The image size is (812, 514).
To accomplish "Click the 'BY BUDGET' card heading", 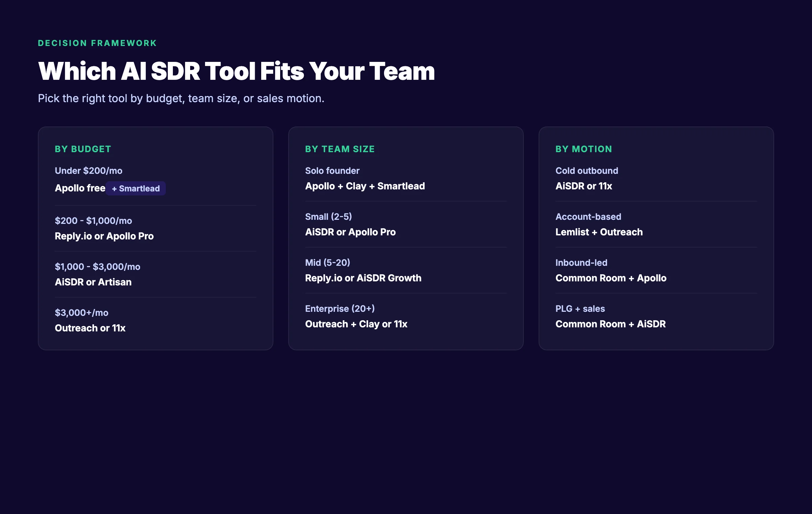I will coord(83,149).
